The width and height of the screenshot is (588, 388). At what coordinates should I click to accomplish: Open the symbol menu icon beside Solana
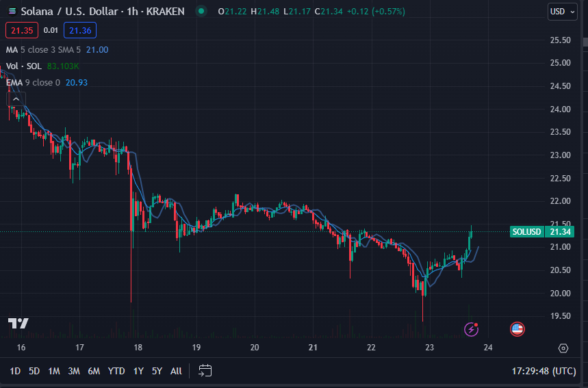coord(12,11)
